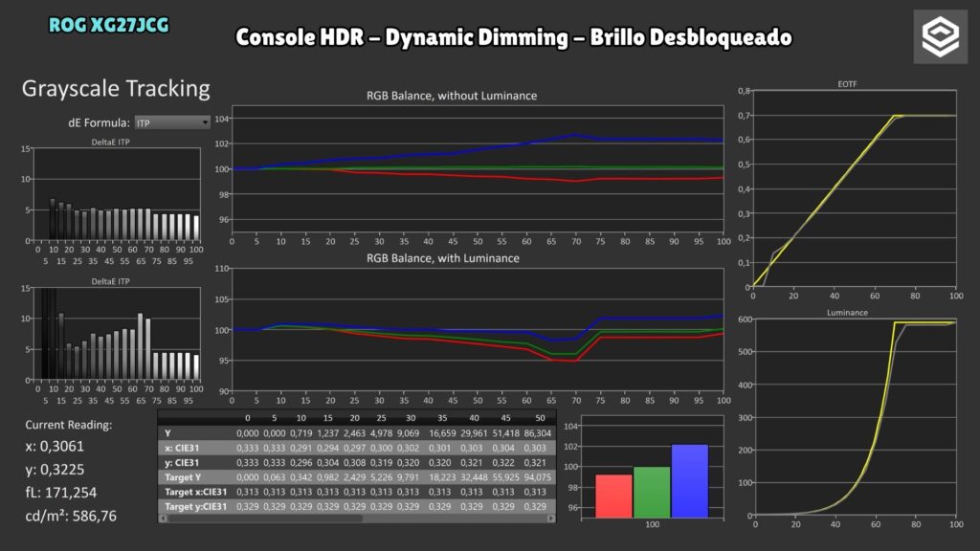Viewport: 980px width, 551px height.
Task: Click the horizontal scrollbar thumb under the table
Action: (266, 518)
